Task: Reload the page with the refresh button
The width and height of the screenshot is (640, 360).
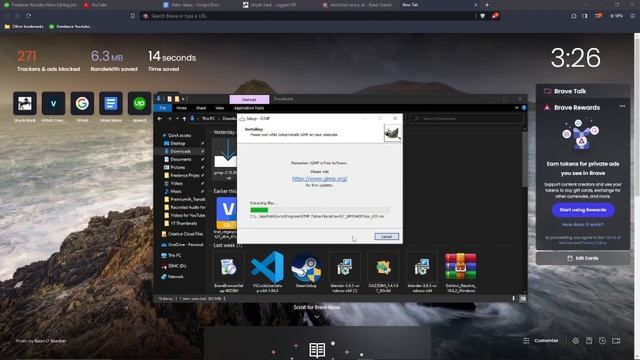Action: coord(29,16)
